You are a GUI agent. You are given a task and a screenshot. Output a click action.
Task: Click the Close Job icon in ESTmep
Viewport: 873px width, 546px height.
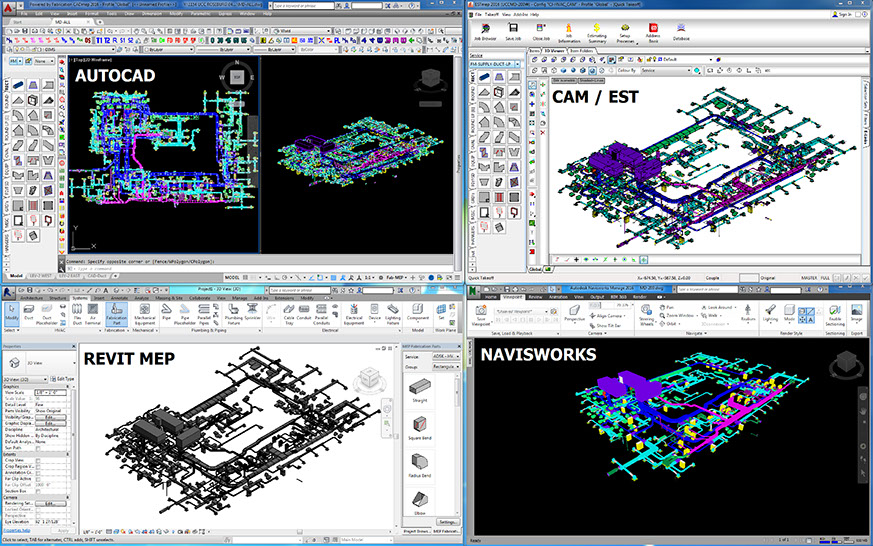pos(541,32)
